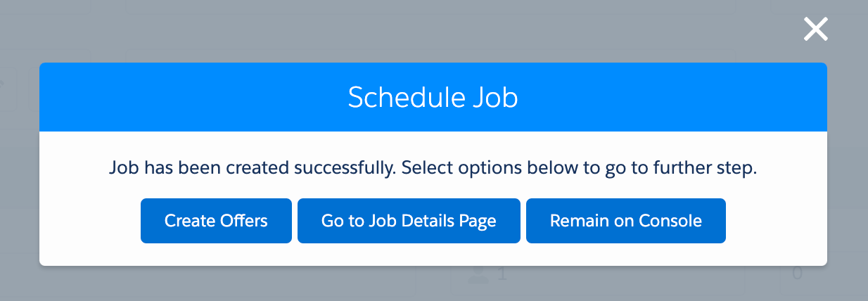Close the Schedule Job dialog with X
The width and height of the screenshot is (868, 301).
(815, 30)
